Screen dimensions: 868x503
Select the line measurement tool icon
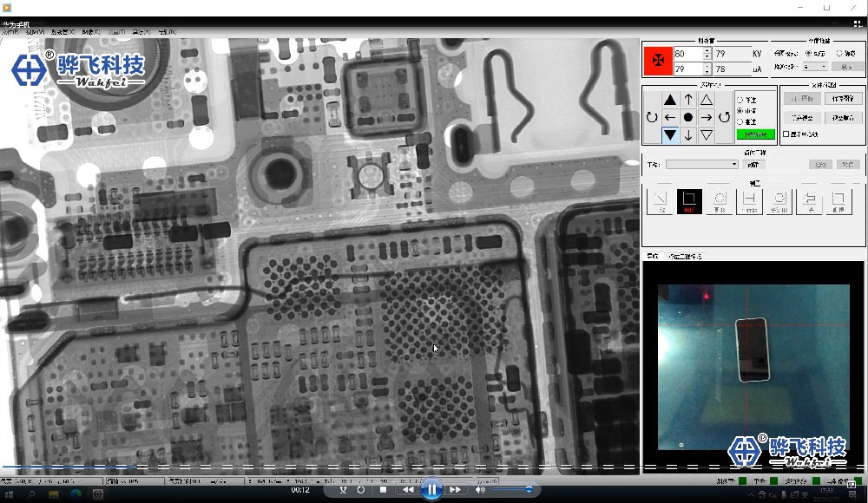pos(659,202)
